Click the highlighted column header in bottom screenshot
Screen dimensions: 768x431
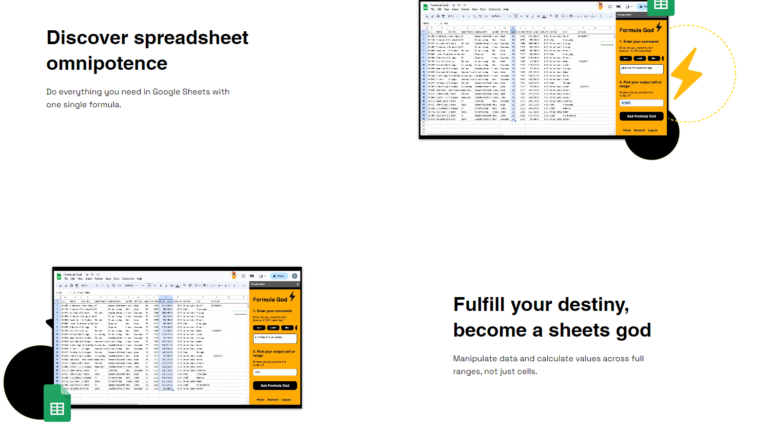click(x=166, y=297)
